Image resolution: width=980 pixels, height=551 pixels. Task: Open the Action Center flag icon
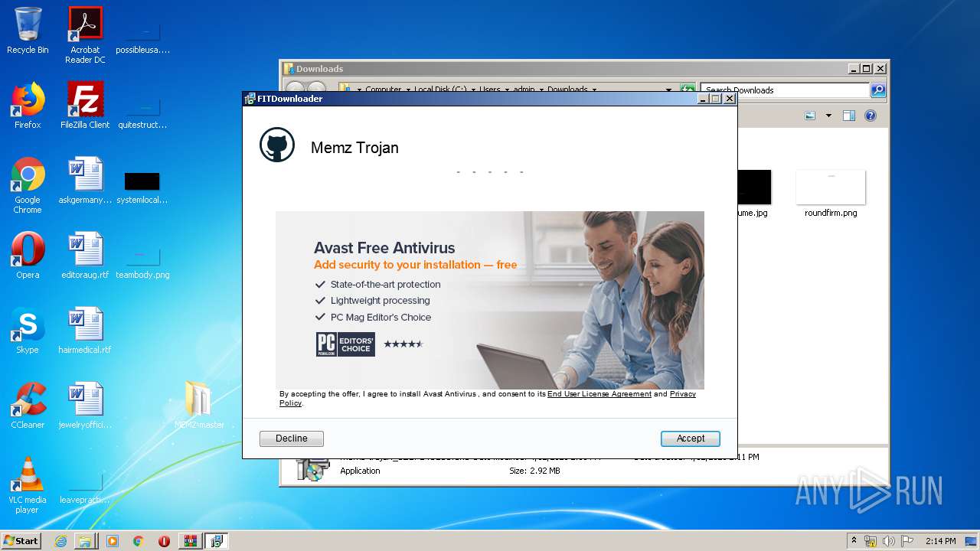point(907,541)
